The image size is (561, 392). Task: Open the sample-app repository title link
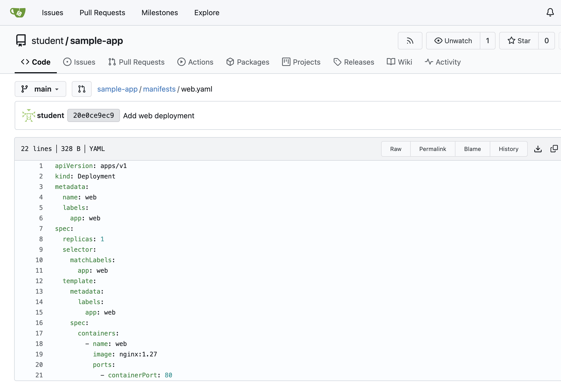pos(96,41)
